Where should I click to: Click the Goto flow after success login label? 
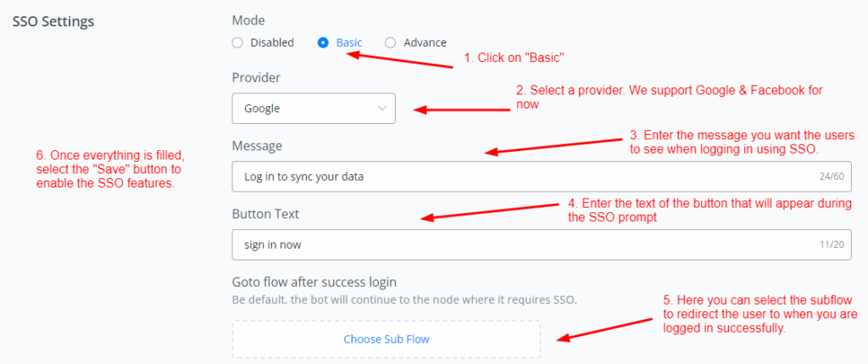click(314, 282)
